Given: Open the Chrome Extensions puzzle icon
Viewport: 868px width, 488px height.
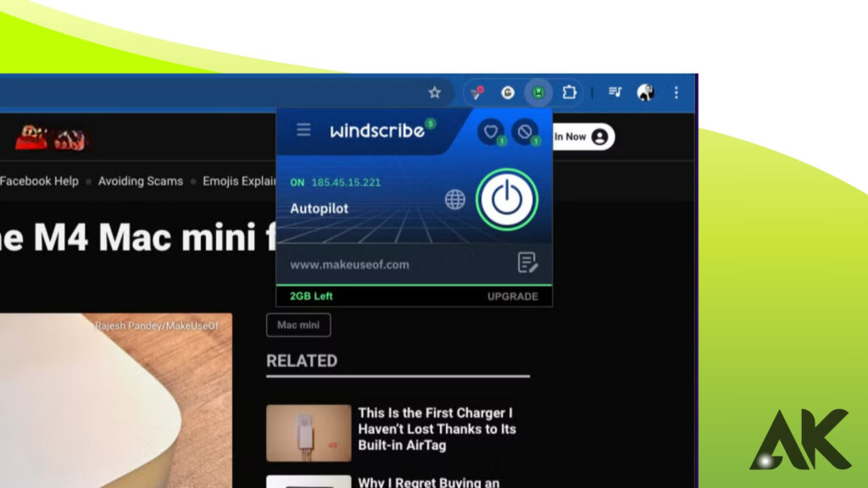Looking at the screenshot, I should click(x=569, y=92).
